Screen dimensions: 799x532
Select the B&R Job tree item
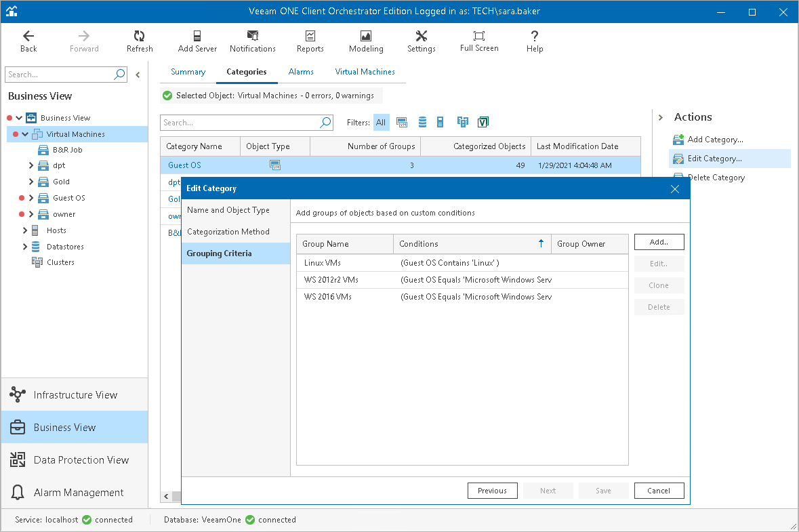(67, 150)
